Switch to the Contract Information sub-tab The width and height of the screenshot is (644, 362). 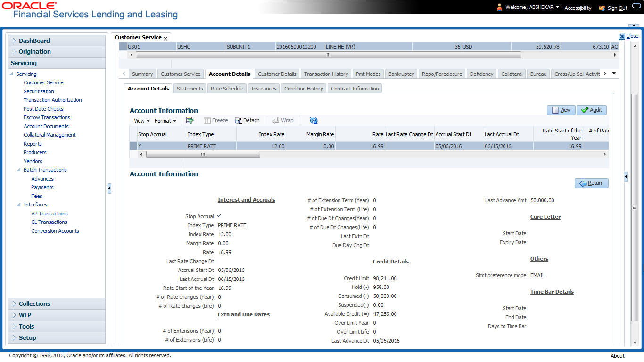pos(355,89)
